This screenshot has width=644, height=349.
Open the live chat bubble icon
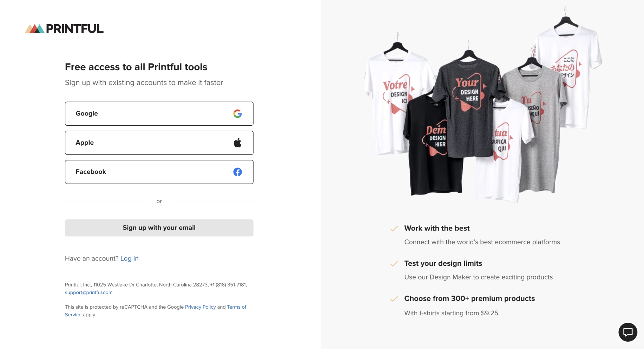627,332
